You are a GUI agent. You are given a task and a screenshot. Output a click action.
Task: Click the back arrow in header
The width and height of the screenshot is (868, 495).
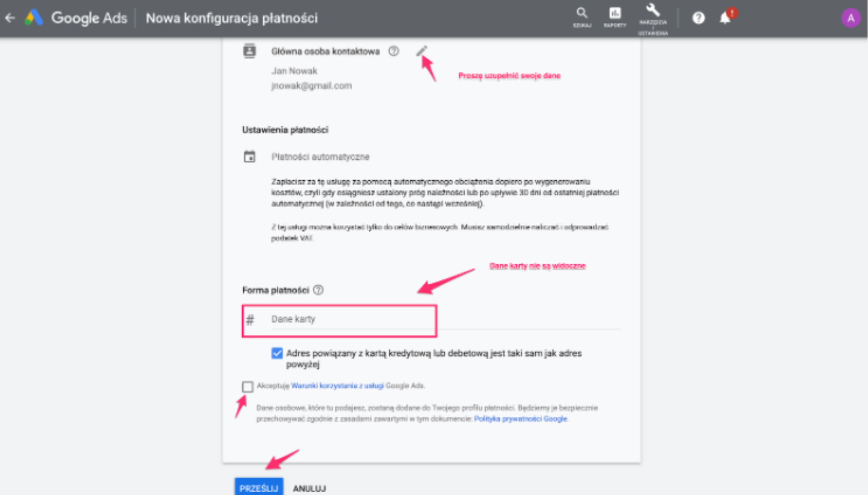tap(10, 18)
